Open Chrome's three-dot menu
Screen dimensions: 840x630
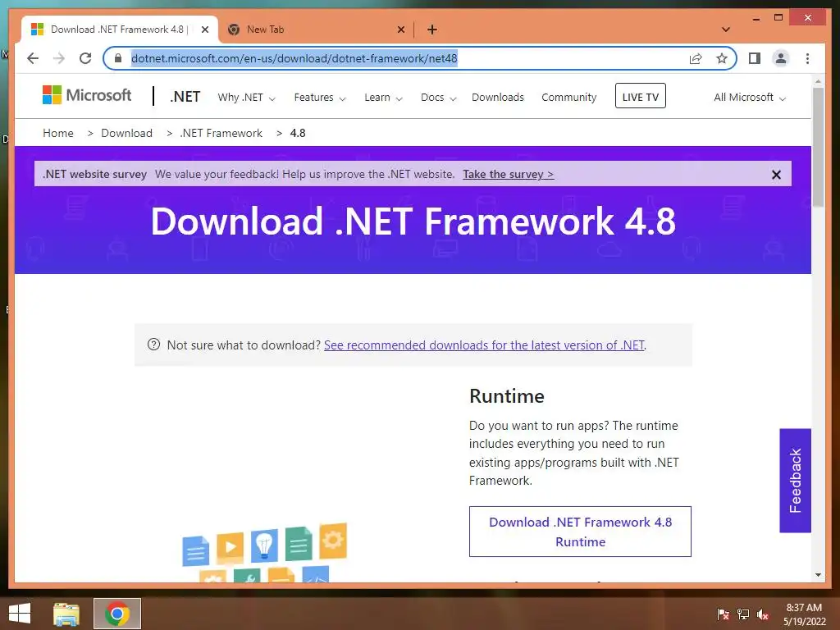click(x=807, y=58)
